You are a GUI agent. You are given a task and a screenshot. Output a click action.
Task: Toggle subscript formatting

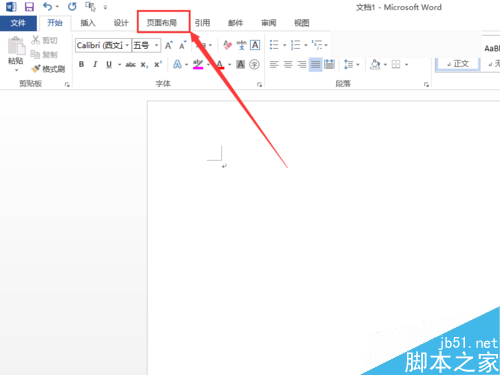click(144, 64)
